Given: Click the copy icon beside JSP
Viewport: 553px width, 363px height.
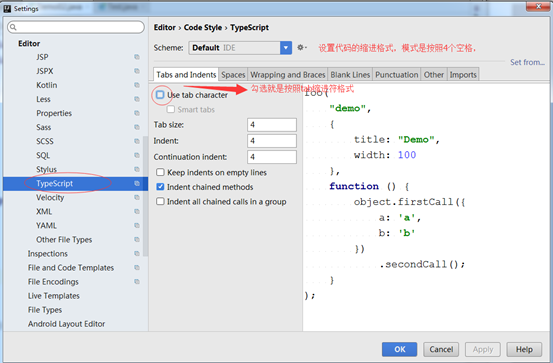Looking at the screenshot, I should [x=137, y=57].
